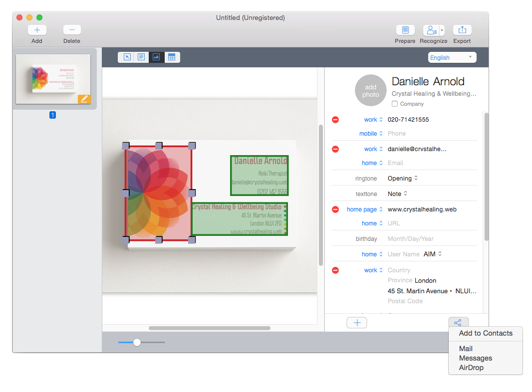Click the Recognize contact icon
This screenshot has width=532, height=392.
tap(431, 30)
